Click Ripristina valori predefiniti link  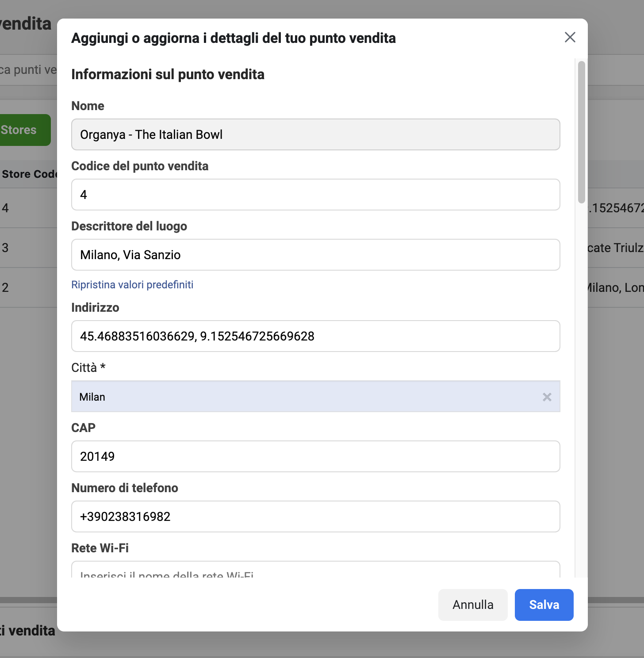132,284
